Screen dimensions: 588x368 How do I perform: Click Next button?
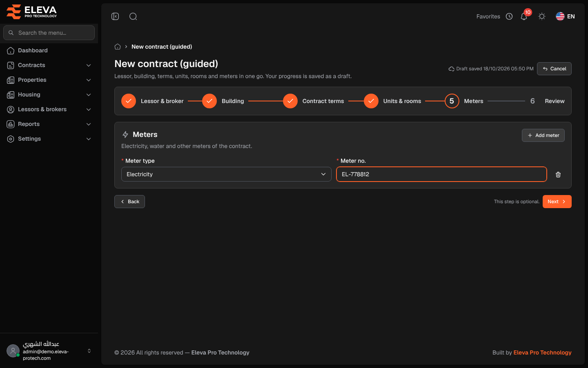(557, 202)
